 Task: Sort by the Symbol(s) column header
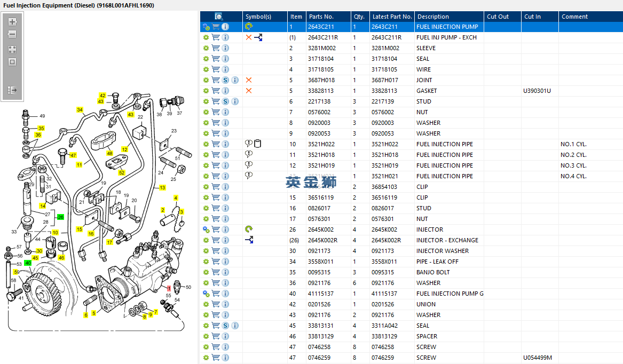[265, 17]
